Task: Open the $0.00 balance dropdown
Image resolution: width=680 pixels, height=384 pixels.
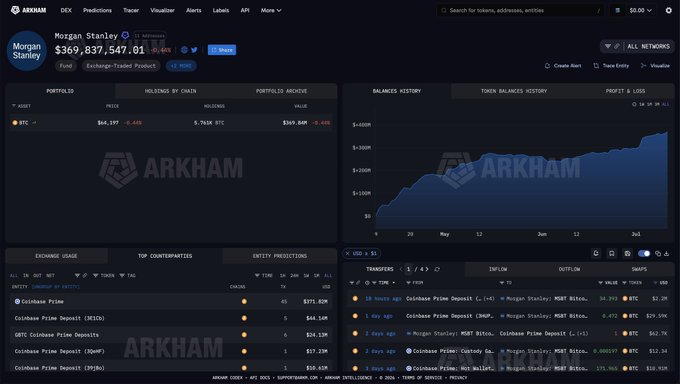Action: [641, 10]
